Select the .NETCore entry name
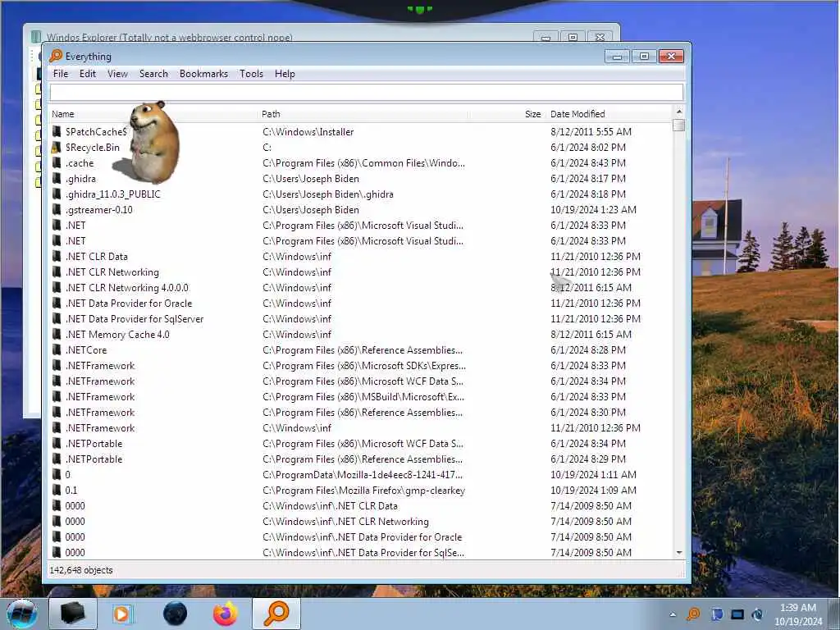The height and width of the screenshot is (630, 840). point(86,349)
